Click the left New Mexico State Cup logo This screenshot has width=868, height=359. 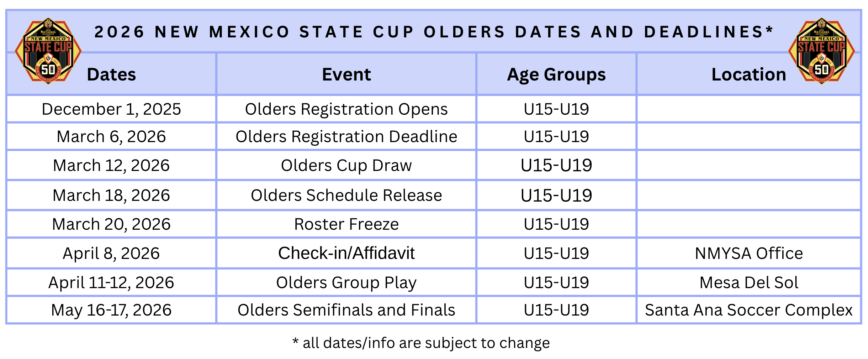point(48,51)
